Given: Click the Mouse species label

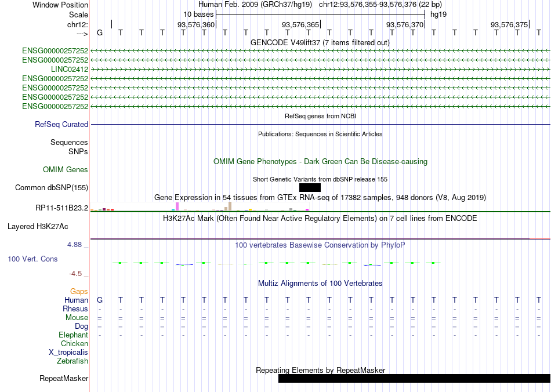Looking at the screenshot, I should tap(77, 318).
